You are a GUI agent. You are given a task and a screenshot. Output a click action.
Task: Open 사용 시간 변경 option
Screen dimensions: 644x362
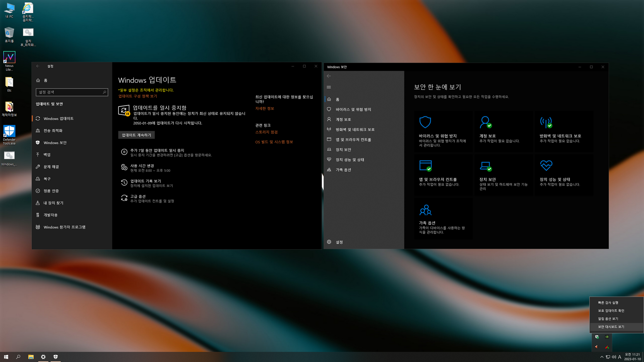pyautogui.click(x=146, y=168)
